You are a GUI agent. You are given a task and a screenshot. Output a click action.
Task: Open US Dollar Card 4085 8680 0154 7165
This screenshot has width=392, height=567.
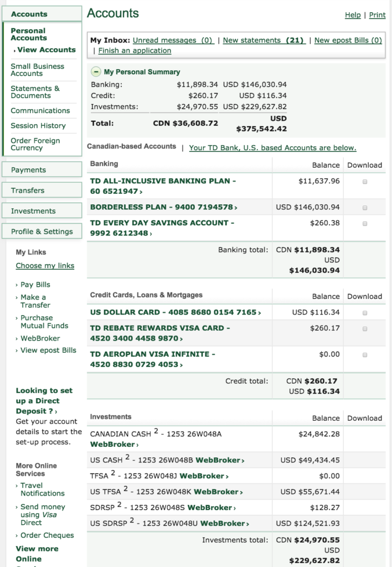(176, 312)
